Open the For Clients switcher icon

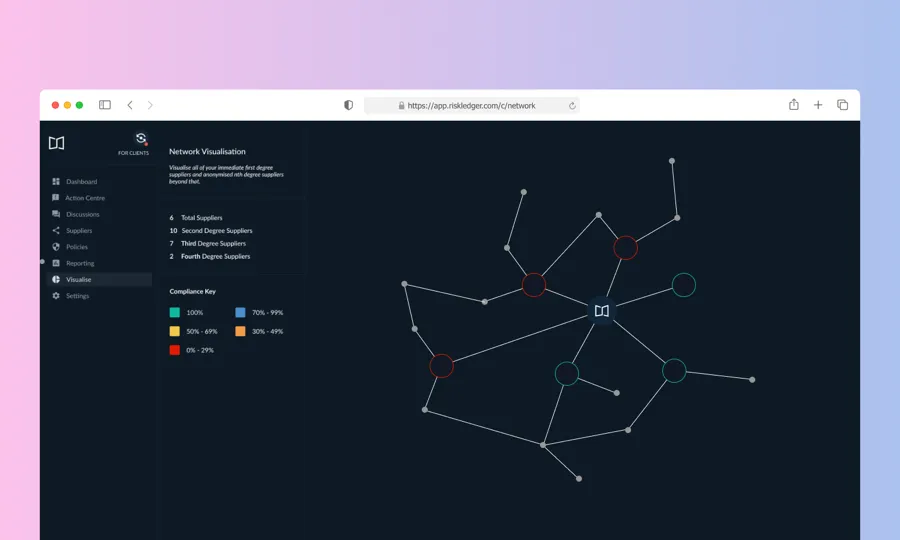141,138
